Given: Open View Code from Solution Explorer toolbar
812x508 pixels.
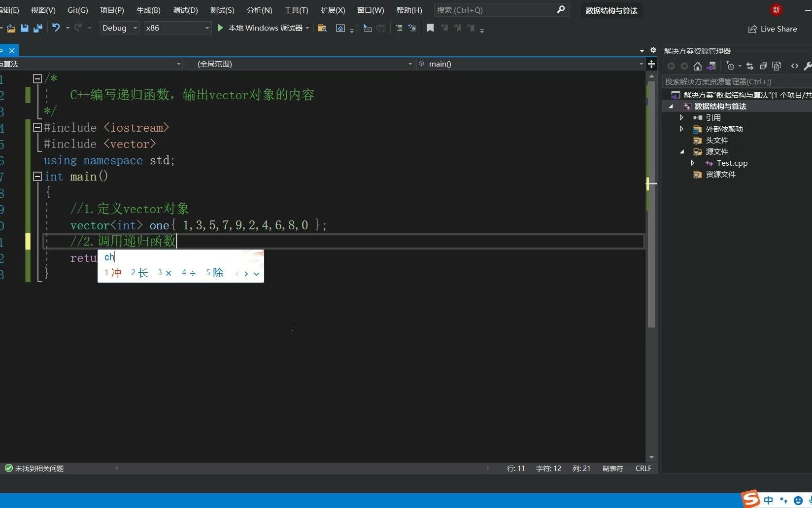Looking at the screenshot, I should pos(794,66).
